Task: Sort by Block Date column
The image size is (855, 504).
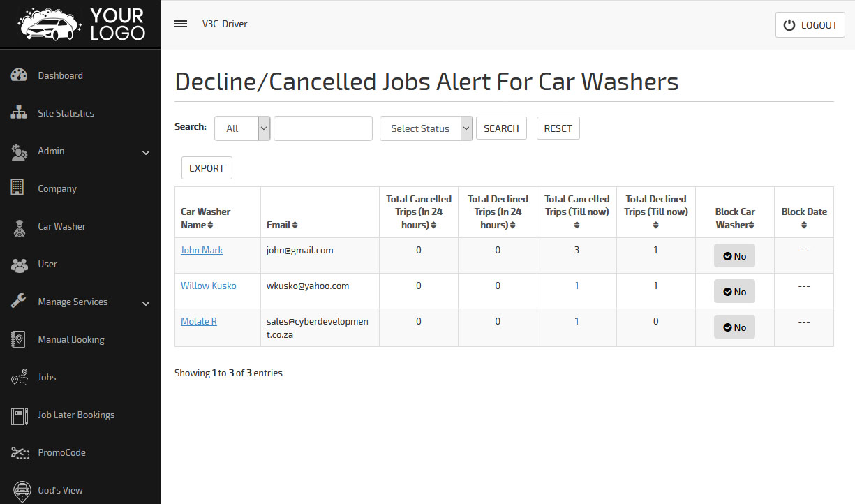Action: point(804,225)
